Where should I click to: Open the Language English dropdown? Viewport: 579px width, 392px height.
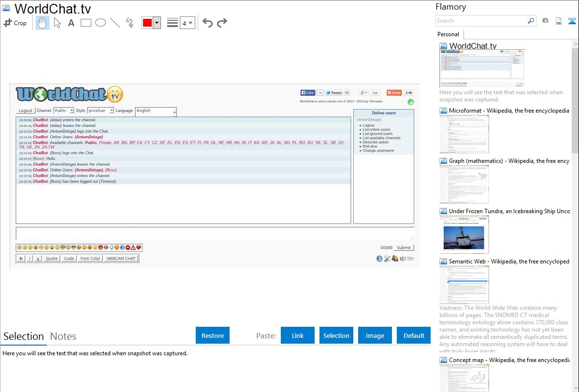click(156, 111)
